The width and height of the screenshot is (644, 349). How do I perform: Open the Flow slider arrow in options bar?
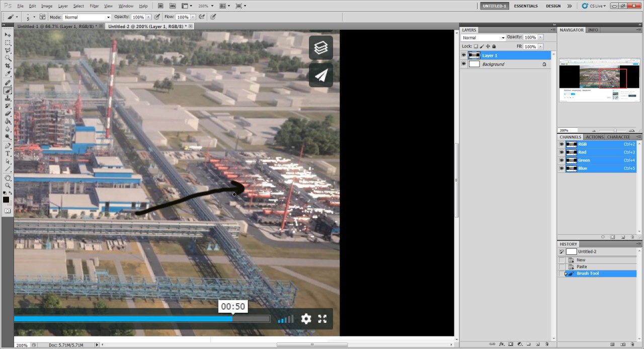pos(193,17)
